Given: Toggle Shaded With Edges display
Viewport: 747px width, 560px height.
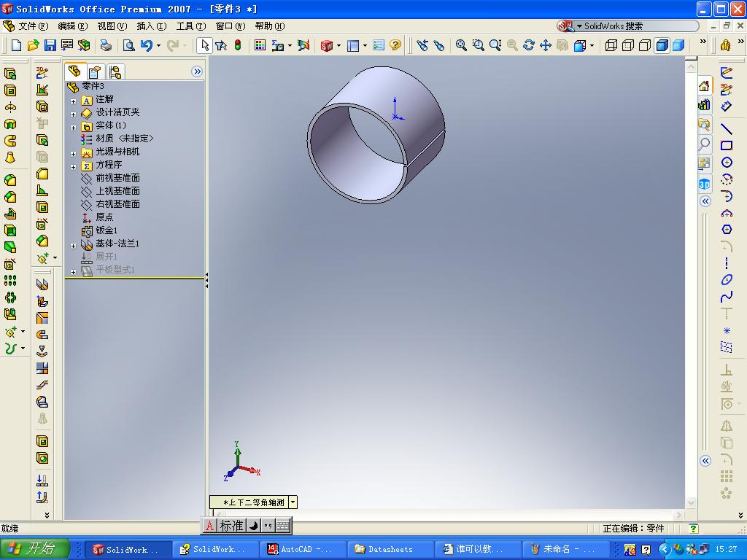Looking at the screenshot, I should 662,45.
